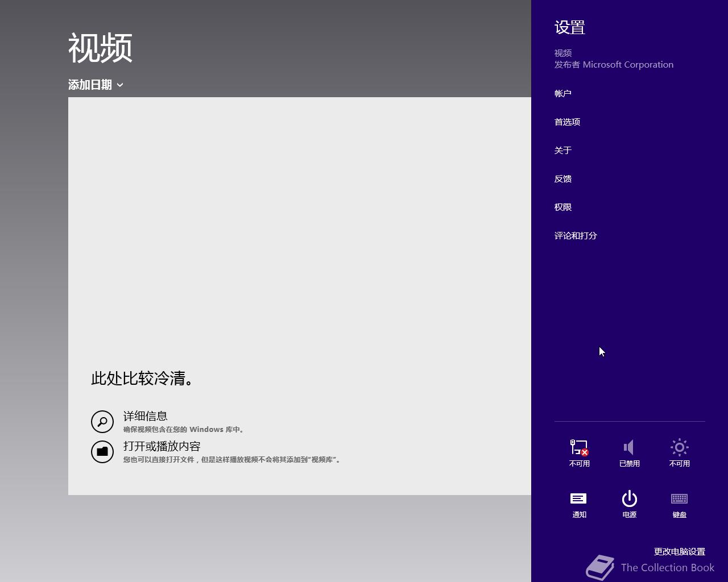Screen dimensions: 728x582
Task: Click the folder icon beside 打开或播放内容
Action: point(102,452)
